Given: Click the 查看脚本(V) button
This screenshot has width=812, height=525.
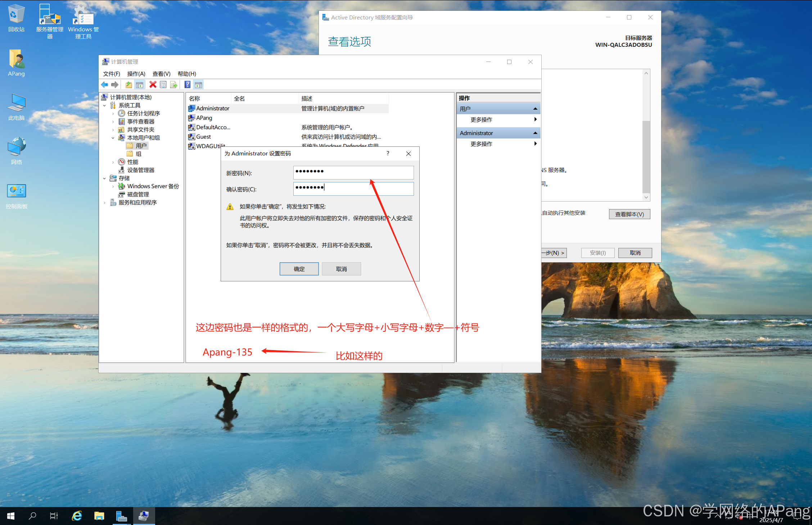Looking at the screenshot, I should click(629, 214).
